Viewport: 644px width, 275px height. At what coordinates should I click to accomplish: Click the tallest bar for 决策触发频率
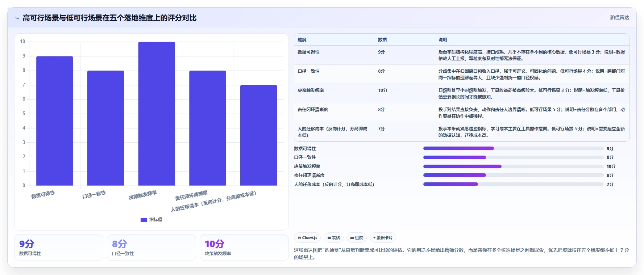pyautogui.click(x=157, y=114)
